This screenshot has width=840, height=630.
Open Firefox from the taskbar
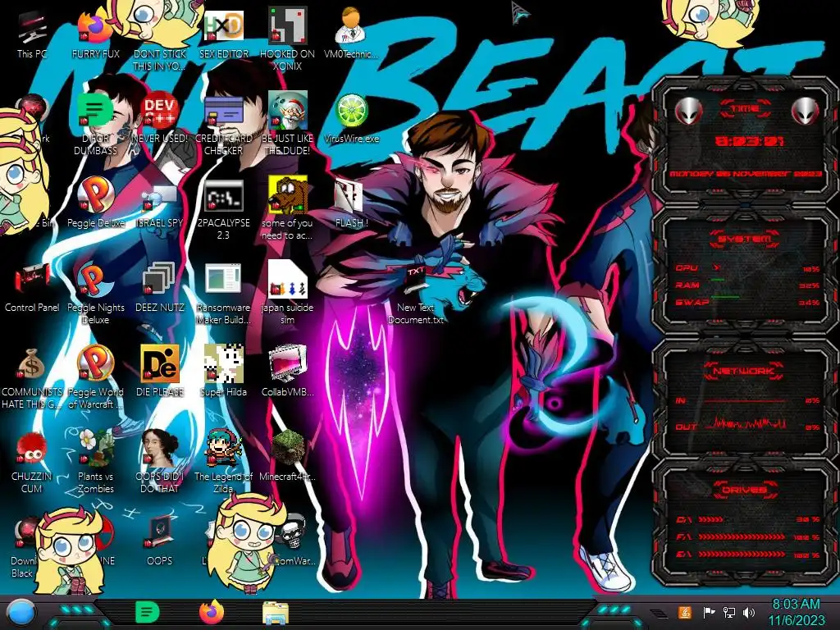coord(212,613)
